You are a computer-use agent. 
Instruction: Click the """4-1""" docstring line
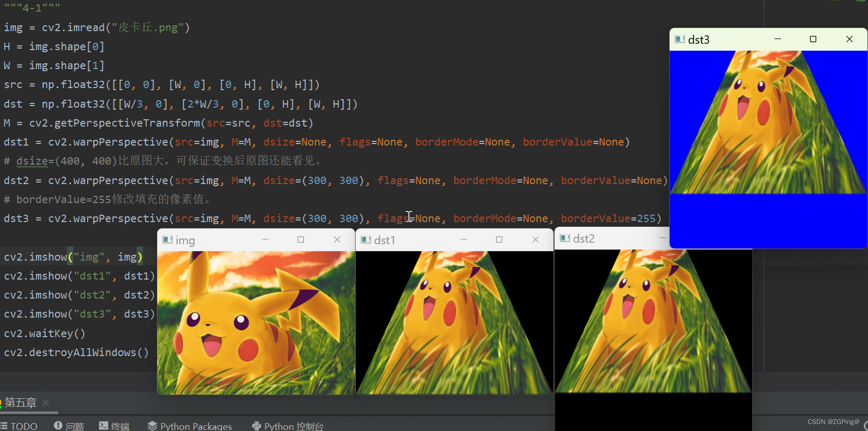pos(32,7)
